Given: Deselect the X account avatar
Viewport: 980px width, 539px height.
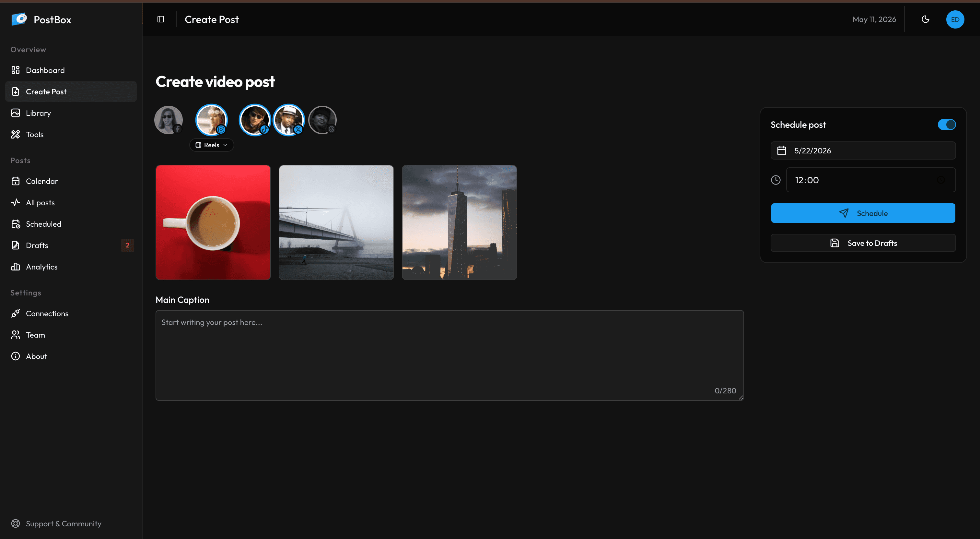Looking at the screenshot, I should [288, 120].
